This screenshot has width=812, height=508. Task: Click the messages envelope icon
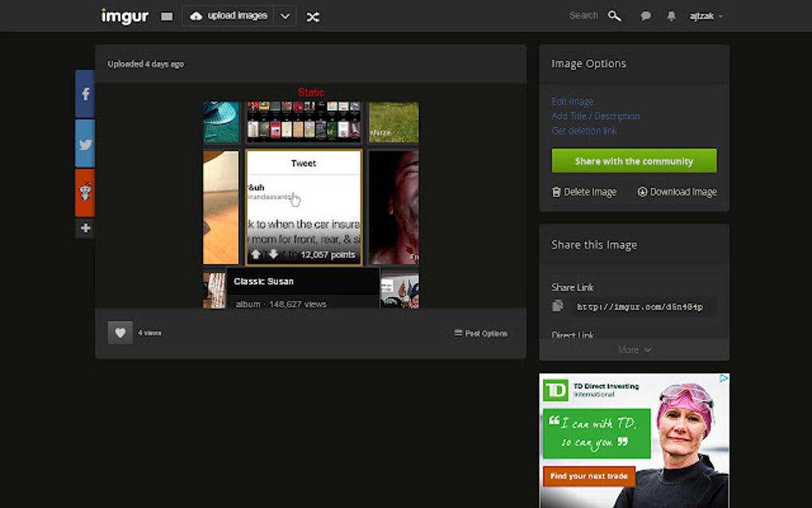click(x=646, y=15)
